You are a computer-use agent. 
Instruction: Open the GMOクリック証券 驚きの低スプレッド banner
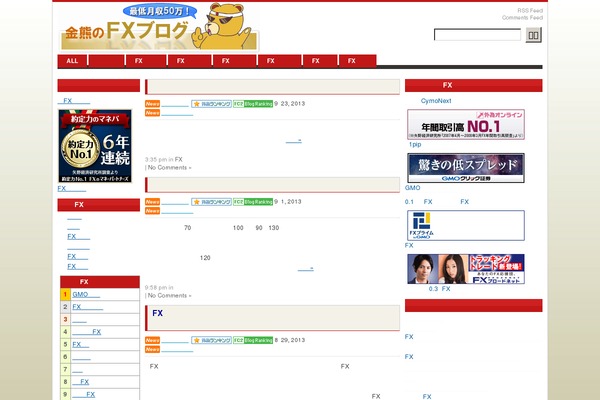pyautogui.click(x=466, y=168)
